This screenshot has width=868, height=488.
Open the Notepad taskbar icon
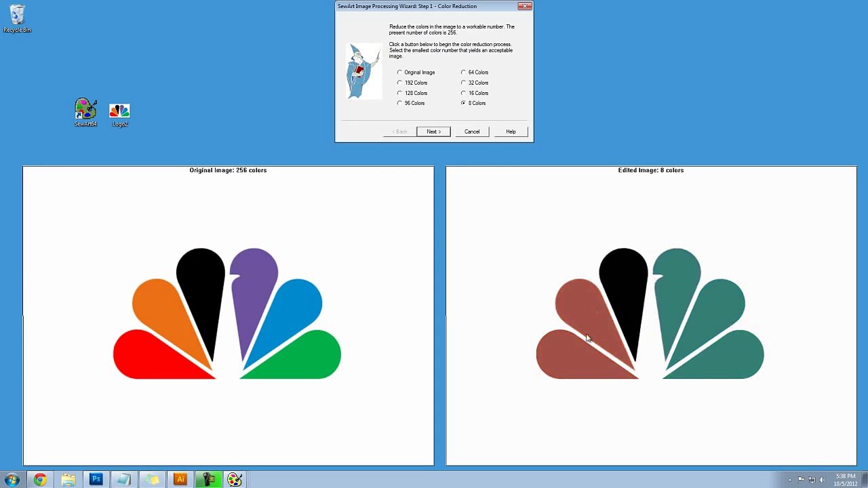click(x=123, y=480)
